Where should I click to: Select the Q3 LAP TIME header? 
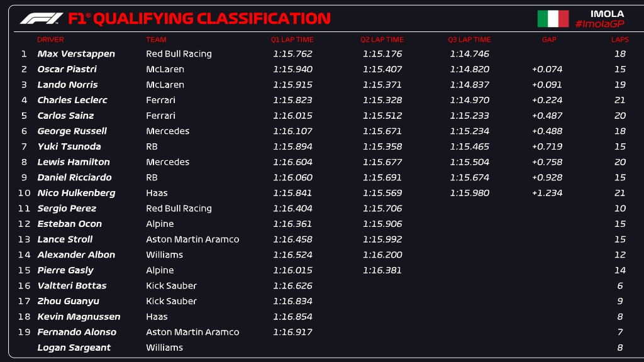(469, 40)
